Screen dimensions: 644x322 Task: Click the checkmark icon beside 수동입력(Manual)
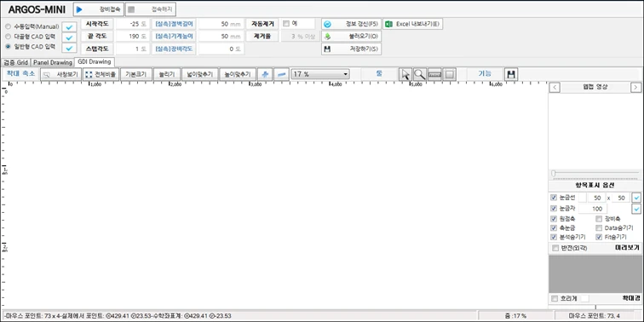pos(69,27)
